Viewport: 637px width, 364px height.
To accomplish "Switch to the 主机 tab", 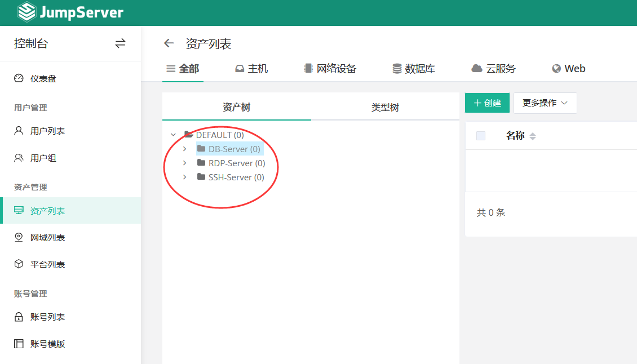I will click(251, 69).
